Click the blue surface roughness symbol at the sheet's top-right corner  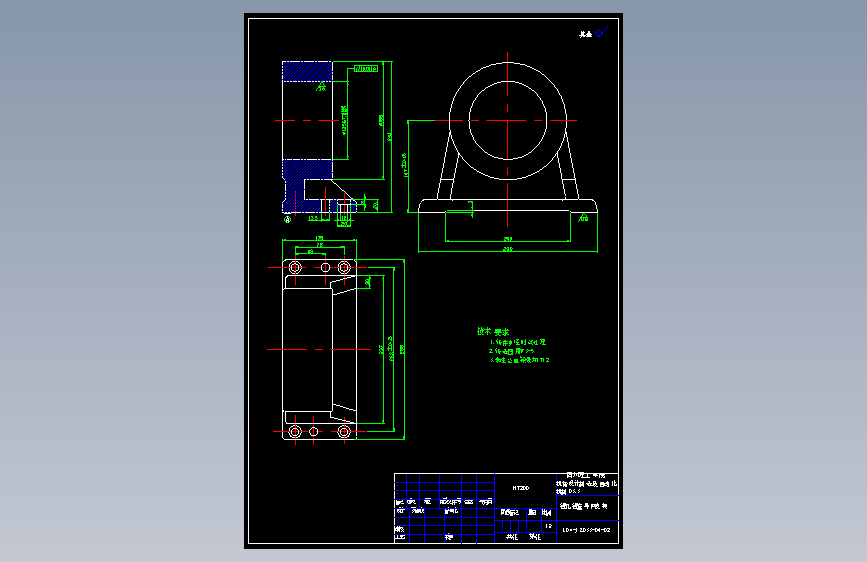coord(601,33)
